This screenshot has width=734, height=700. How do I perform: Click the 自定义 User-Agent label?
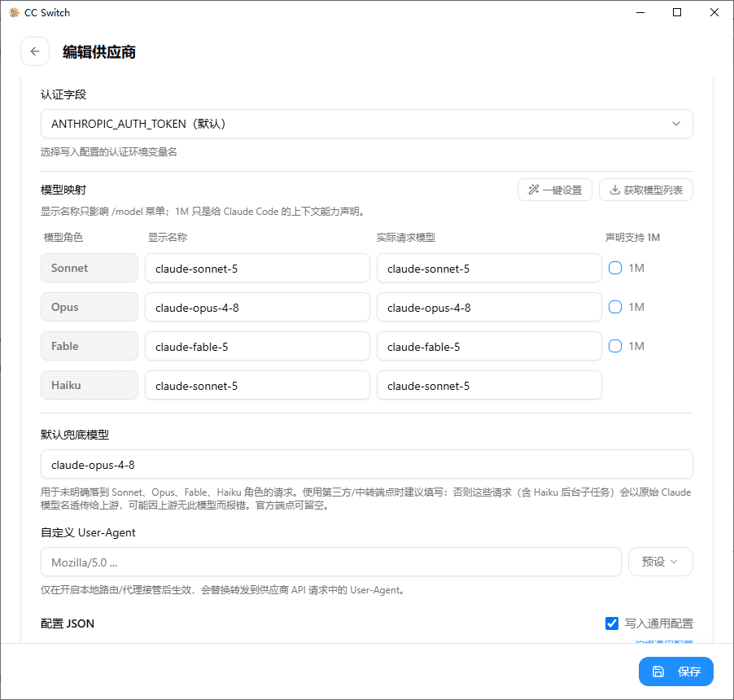88,533
